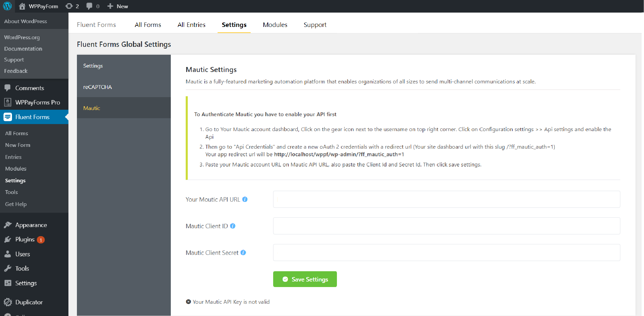Click the Mautic API URL input field
This screenshot has height=316, width=644.
click(447, 199)
